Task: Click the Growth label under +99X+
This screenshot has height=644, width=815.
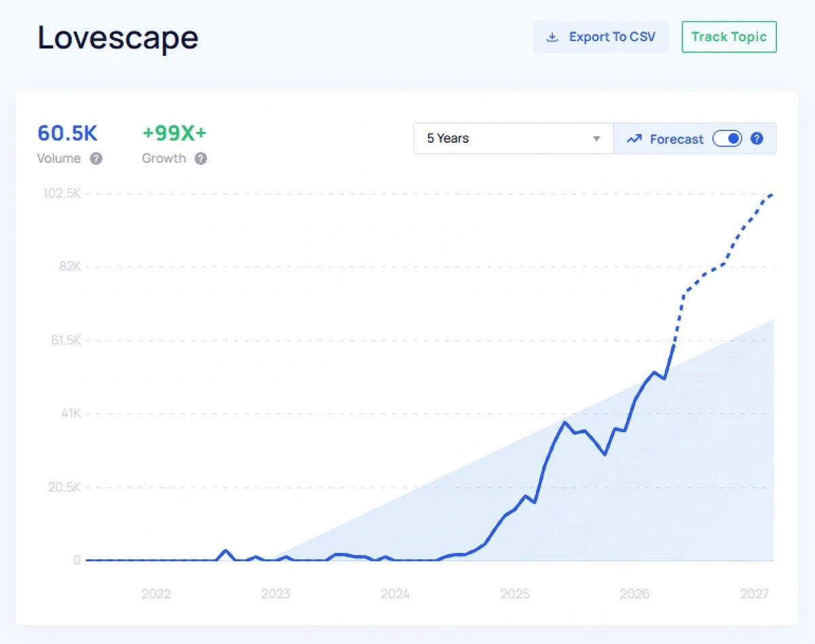Action: (x=164, y=158)
